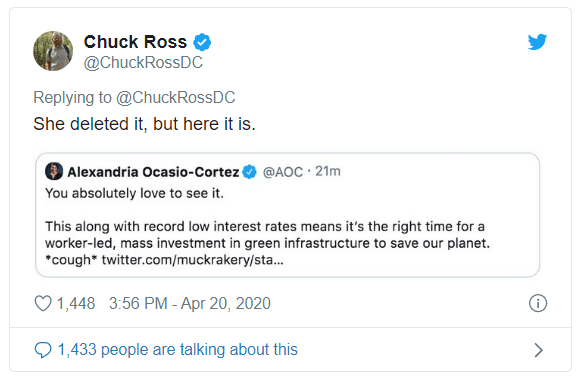Open AOC's small avatar in quoted tweet
This screenshot has width=583, height=380.
[x=54, y=171]
